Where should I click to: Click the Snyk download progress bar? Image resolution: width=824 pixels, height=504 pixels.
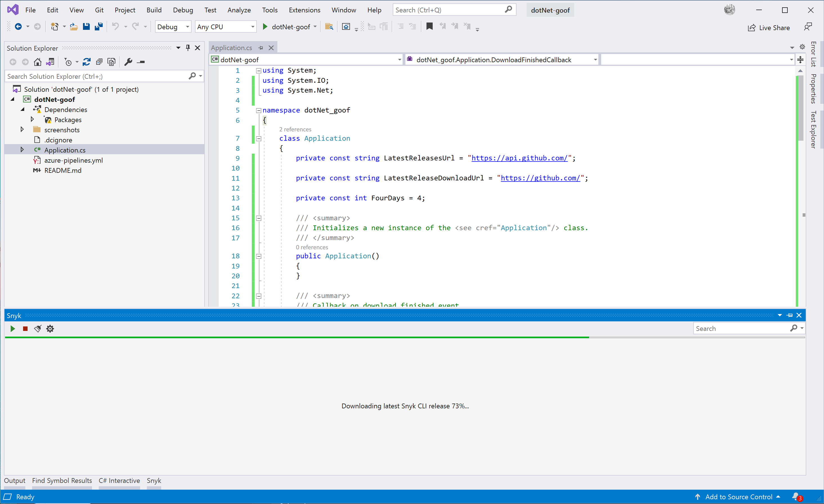click(x=405, y=337)
